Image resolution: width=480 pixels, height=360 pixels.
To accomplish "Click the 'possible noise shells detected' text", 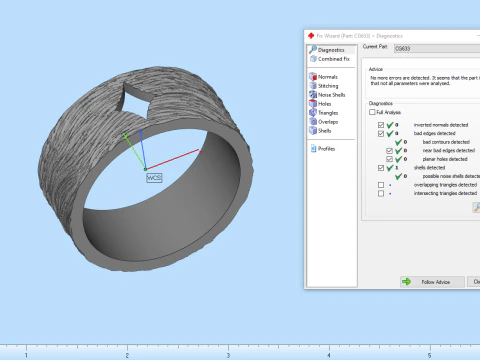I will [x=451, y=176].
